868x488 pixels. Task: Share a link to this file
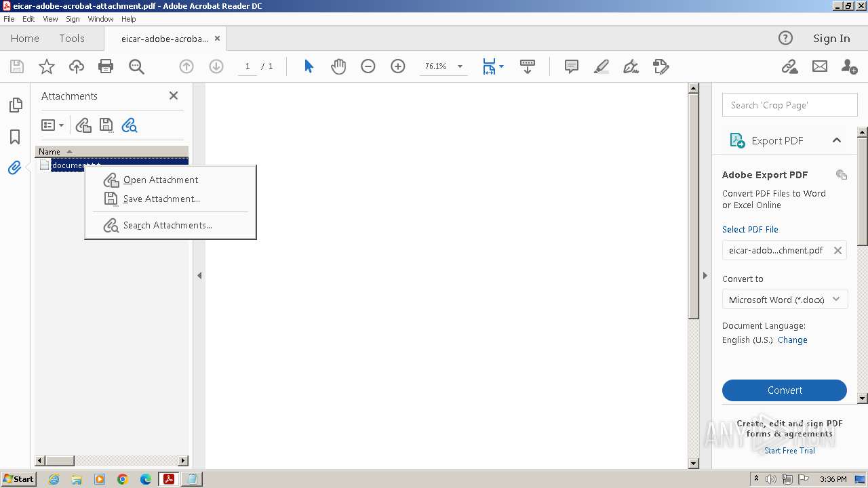789,66
